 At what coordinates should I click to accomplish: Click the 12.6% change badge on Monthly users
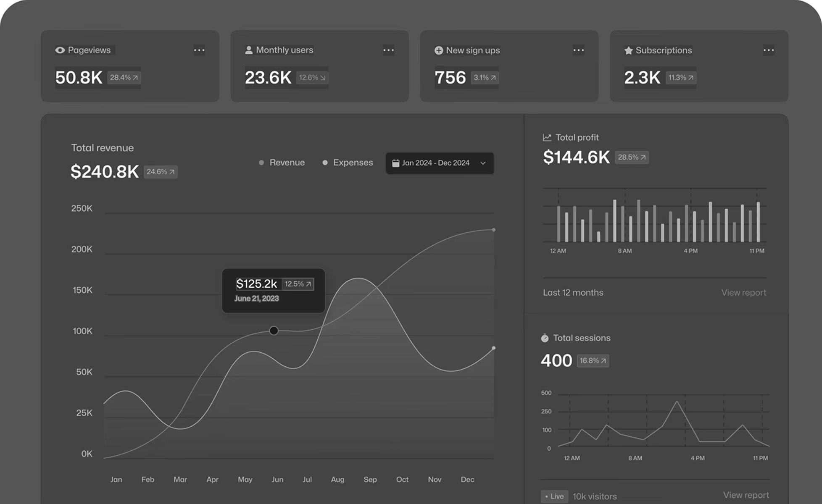click(312, 78)
